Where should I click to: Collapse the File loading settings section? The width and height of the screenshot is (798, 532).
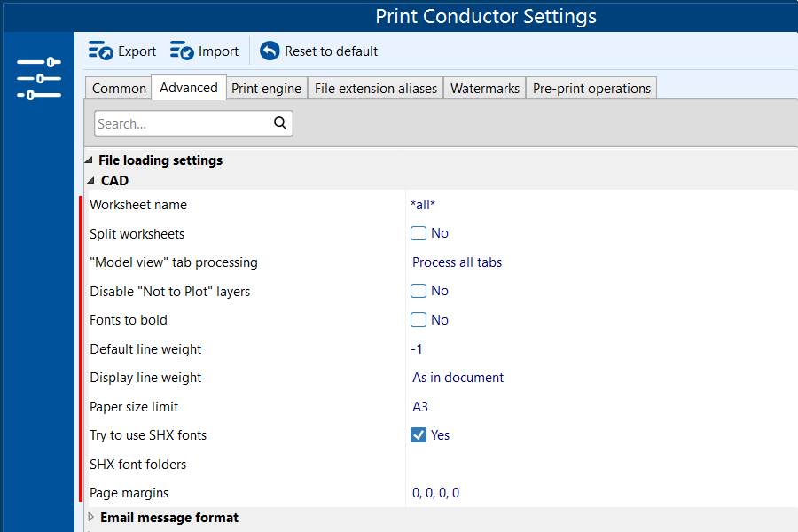click(x=87, y=160)
